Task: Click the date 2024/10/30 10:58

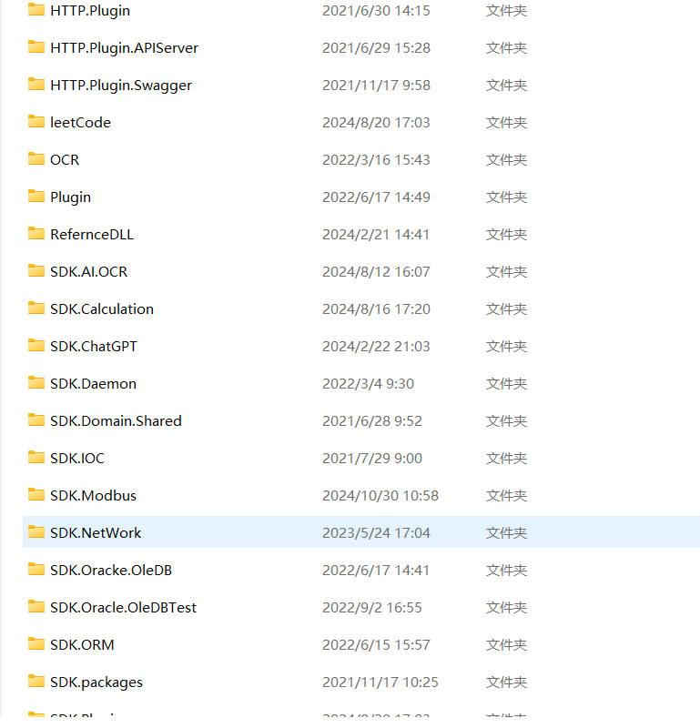Action: click(x=380, y=495)
